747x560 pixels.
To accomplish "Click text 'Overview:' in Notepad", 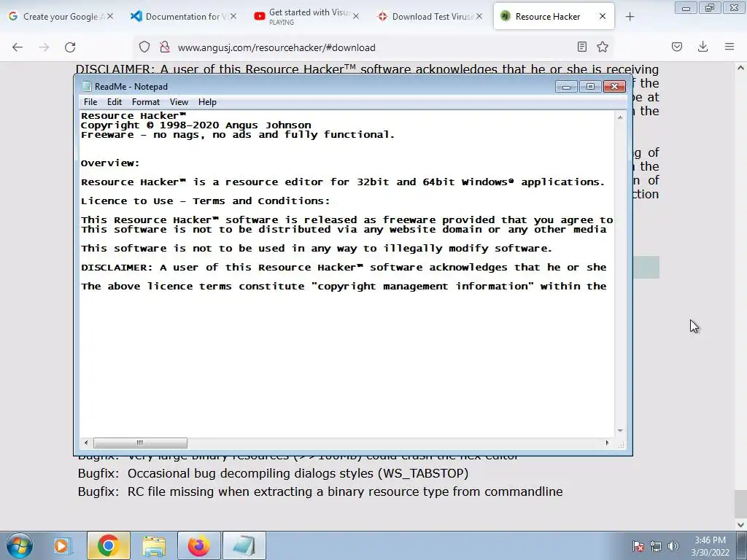I will coord(110,163).
